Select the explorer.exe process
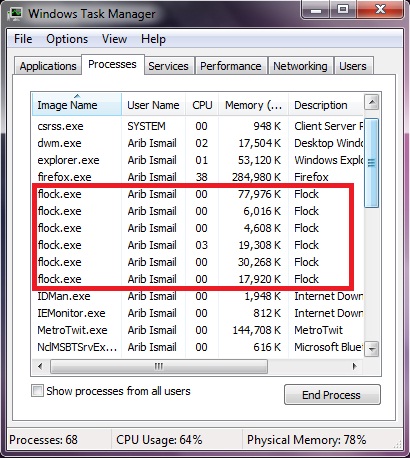This screenshot has height=458, width=410. pos(197,160)
